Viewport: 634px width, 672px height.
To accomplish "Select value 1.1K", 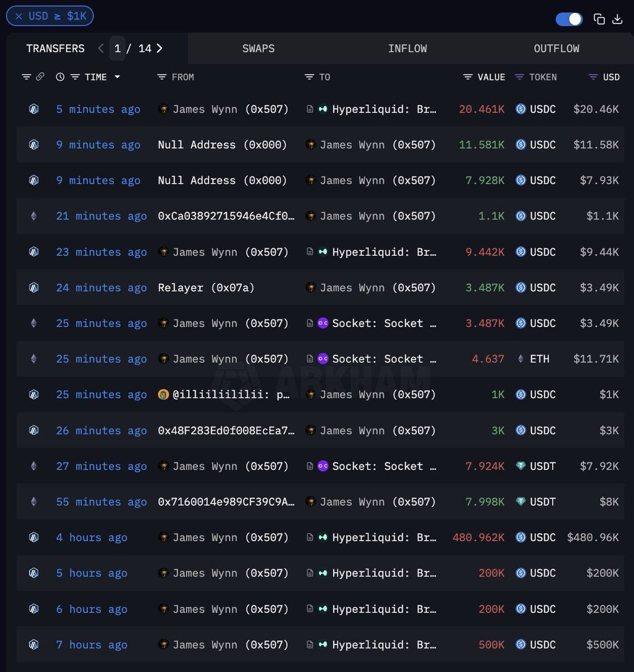I will pos(491,216).
